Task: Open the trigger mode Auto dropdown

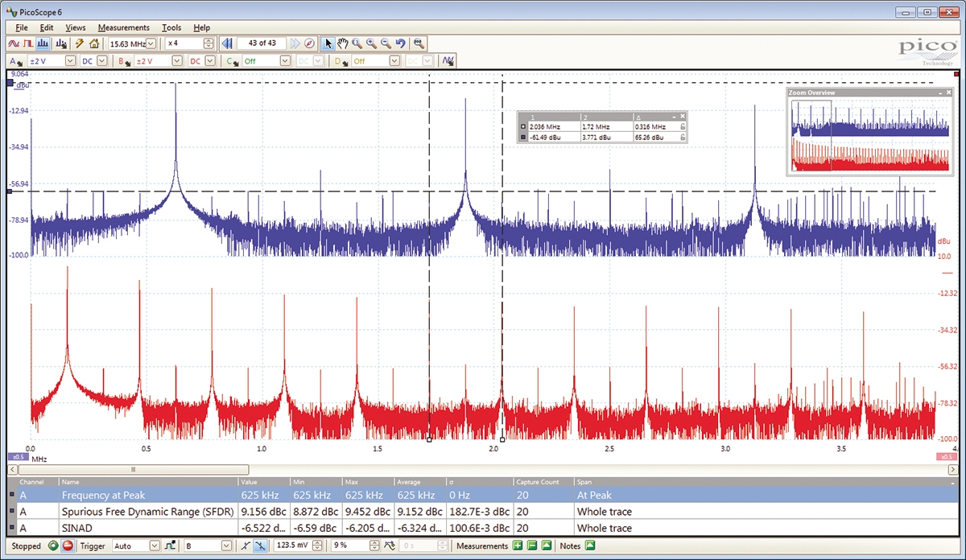Action: click(x=154, y=546)
